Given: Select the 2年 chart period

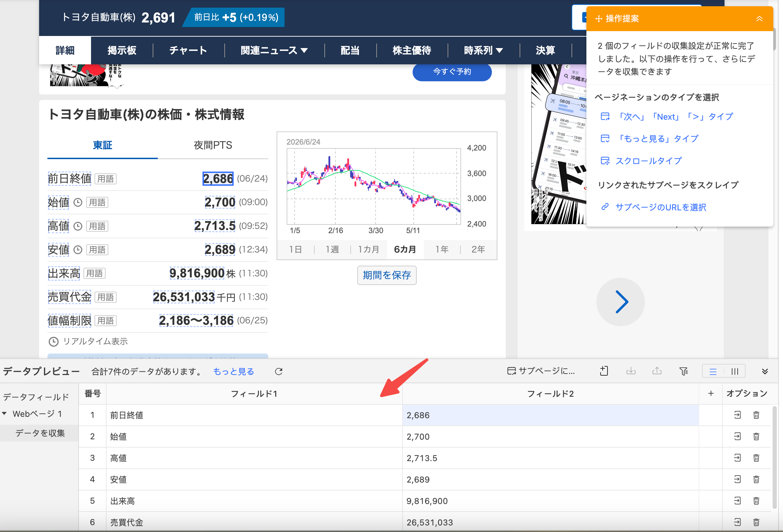Looking at the screenshot, I should point(478,249).
